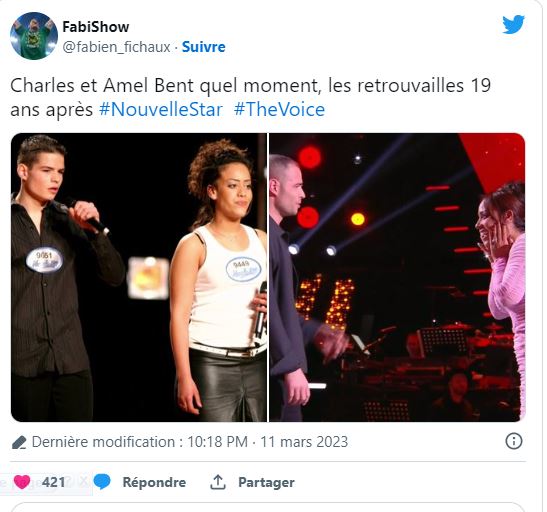Click the edit pencil icon
Viewport: 547px width, 512px height.
tap(19, 442)
